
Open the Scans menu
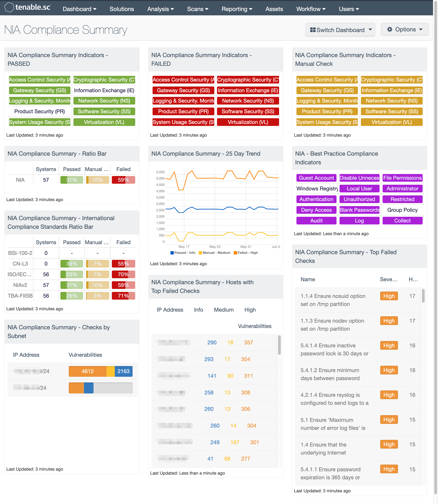pos(197,9)
